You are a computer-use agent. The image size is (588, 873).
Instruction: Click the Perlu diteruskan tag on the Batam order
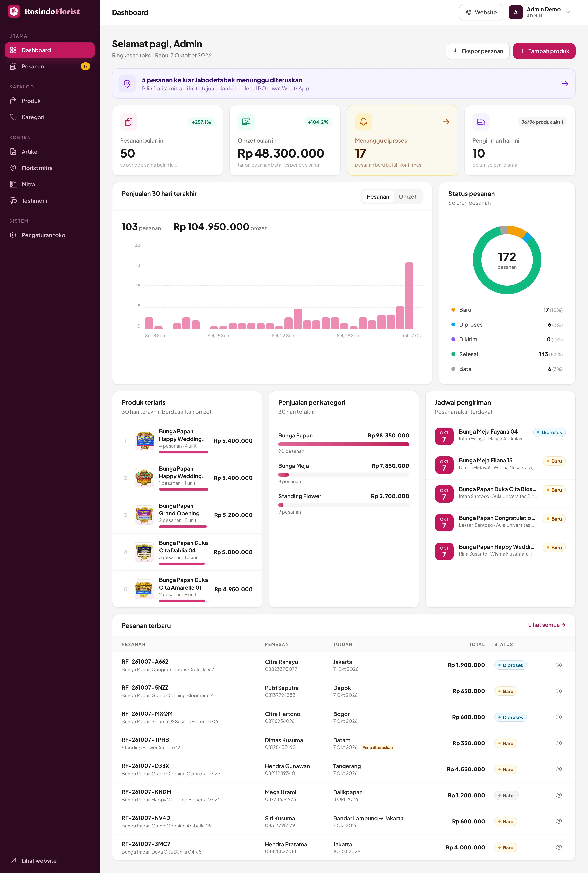(377, 747)
